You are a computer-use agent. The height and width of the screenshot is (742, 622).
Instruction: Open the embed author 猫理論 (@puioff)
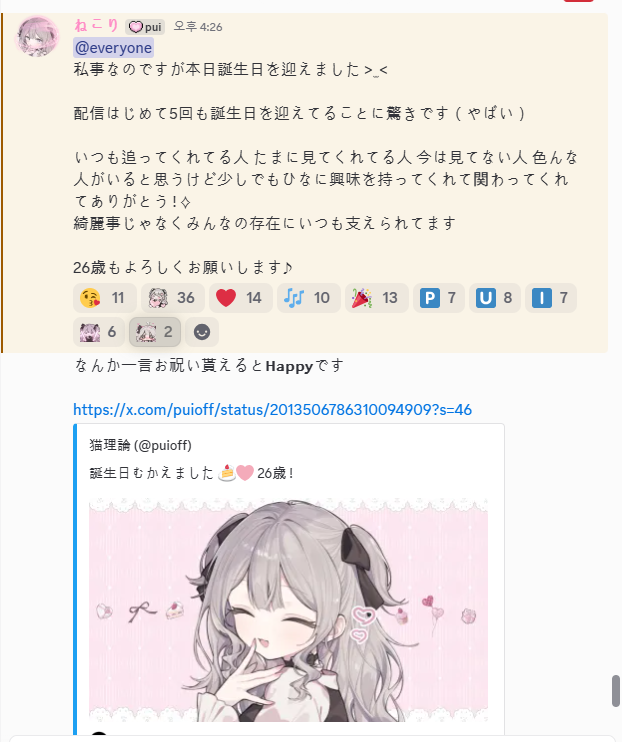[141, 445]
